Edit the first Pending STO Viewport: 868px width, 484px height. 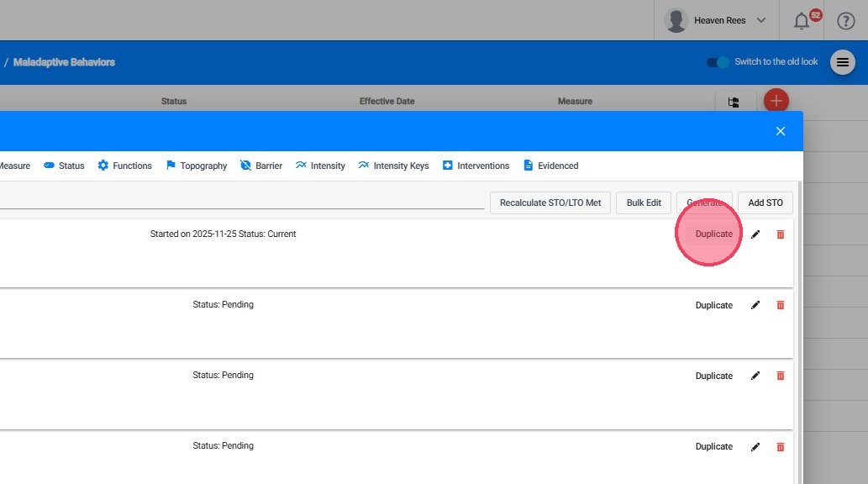tap(755, 305)
